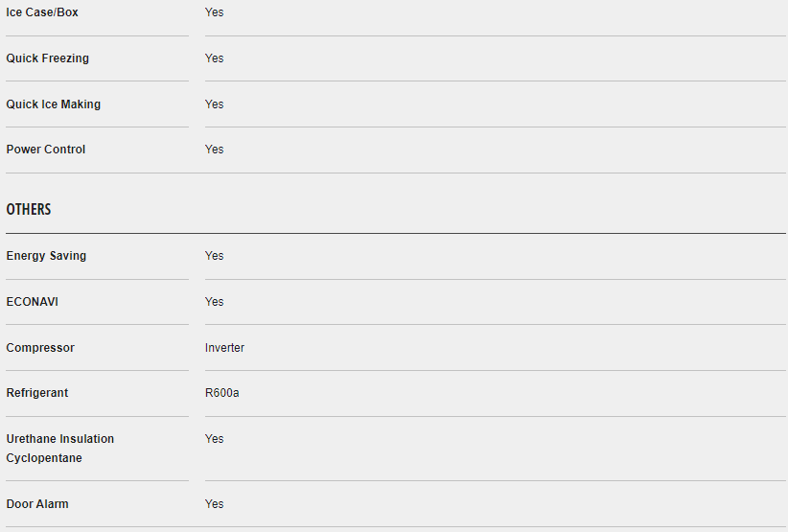The height and width of the screenshot is (532, 788).
Task: Select the Power Control row label
Action: pyautogui.click(x=46, y=150)
